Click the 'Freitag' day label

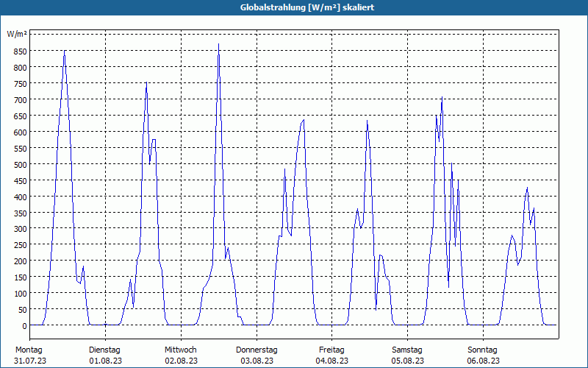pyautogui.click(x=331, y=350)
